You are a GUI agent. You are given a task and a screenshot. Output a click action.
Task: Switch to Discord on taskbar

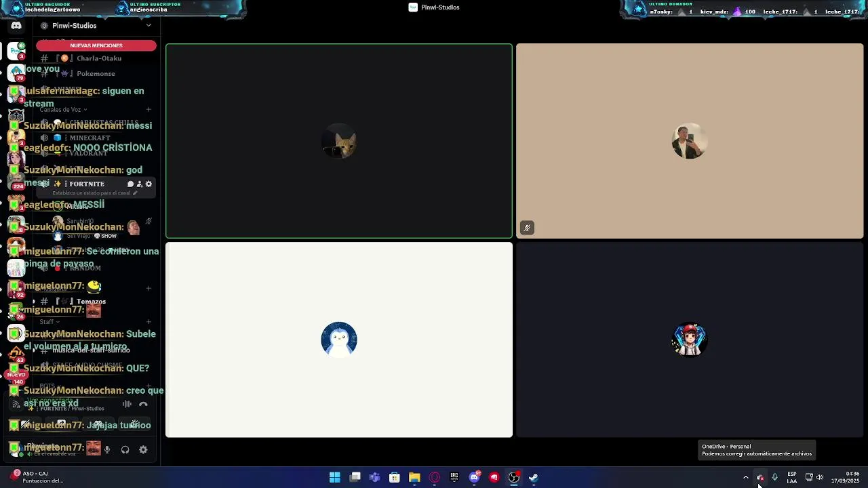click(475, 478)
